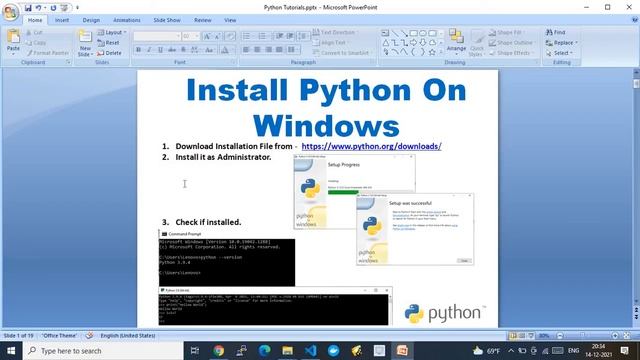Start Slide Show from status bar

(x=531, y=336)
